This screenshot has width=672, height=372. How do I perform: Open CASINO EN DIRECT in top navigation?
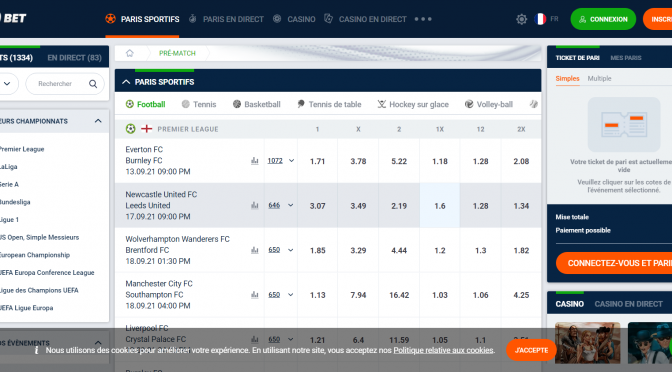(365, 19)
